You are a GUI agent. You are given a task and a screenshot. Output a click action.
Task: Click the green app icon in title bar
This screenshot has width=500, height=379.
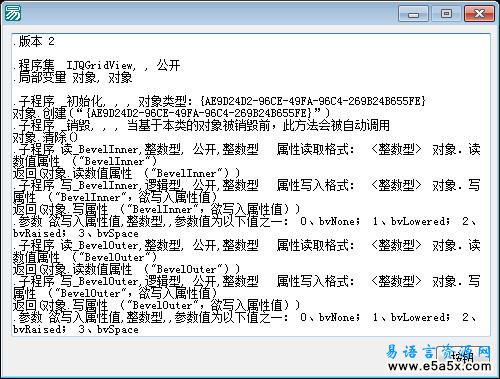(12, 12)
